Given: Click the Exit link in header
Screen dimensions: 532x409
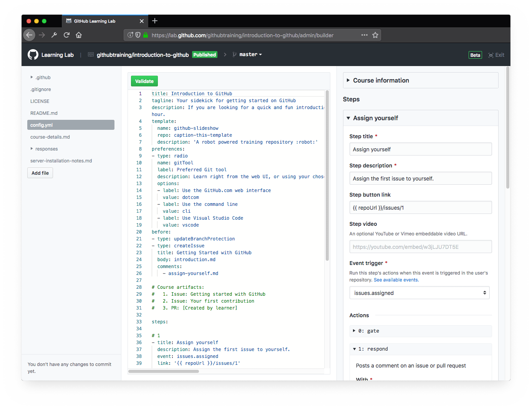Looking at the screenshot, I should click(500, 55).
